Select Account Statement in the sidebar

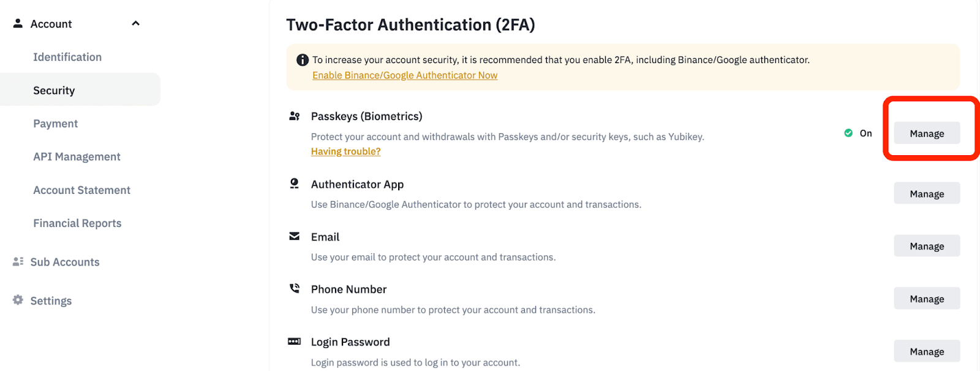coord(82,190)
